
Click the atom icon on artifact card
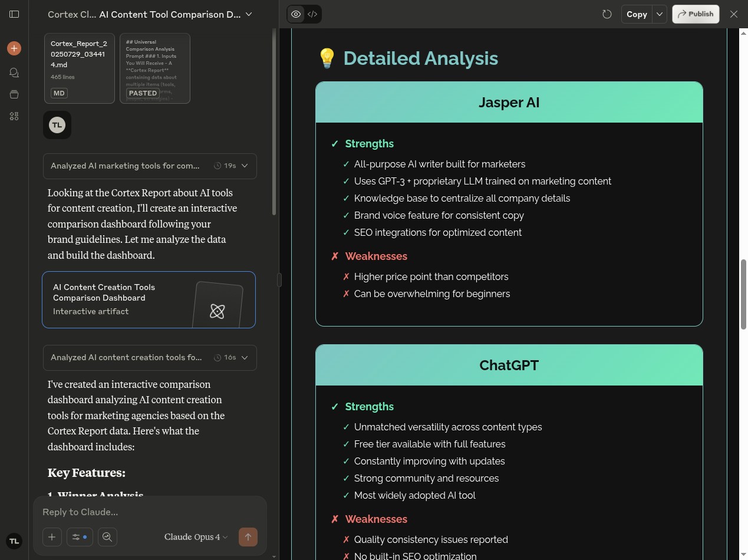tap(217, 311)
